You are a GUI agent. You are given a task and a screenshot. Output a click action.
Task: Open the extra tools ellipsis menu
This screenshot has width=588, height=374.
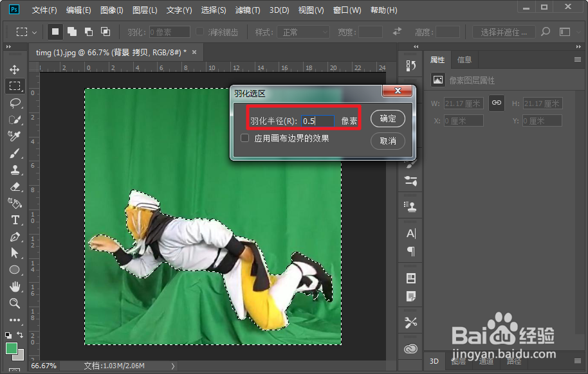pos(15,320)
